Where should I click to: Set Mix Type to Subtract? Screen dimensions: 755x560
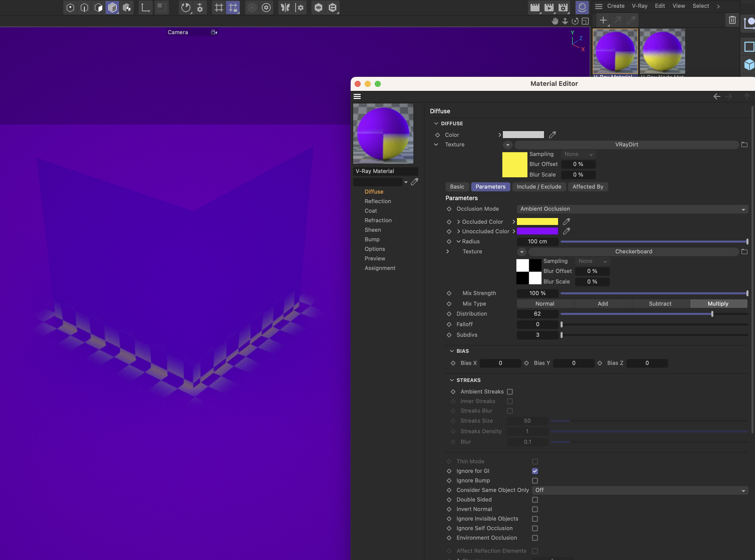click(x=660, y=304)
